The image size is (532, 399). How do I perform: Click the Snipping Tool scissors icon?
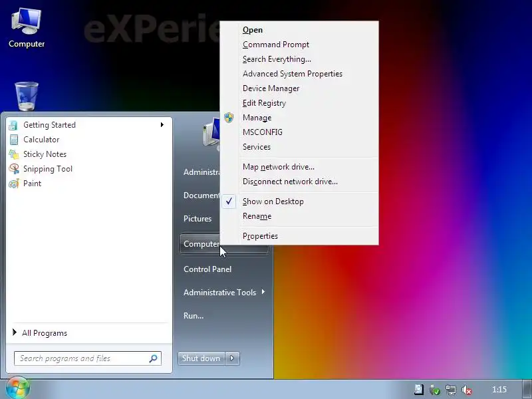[14, 169]
